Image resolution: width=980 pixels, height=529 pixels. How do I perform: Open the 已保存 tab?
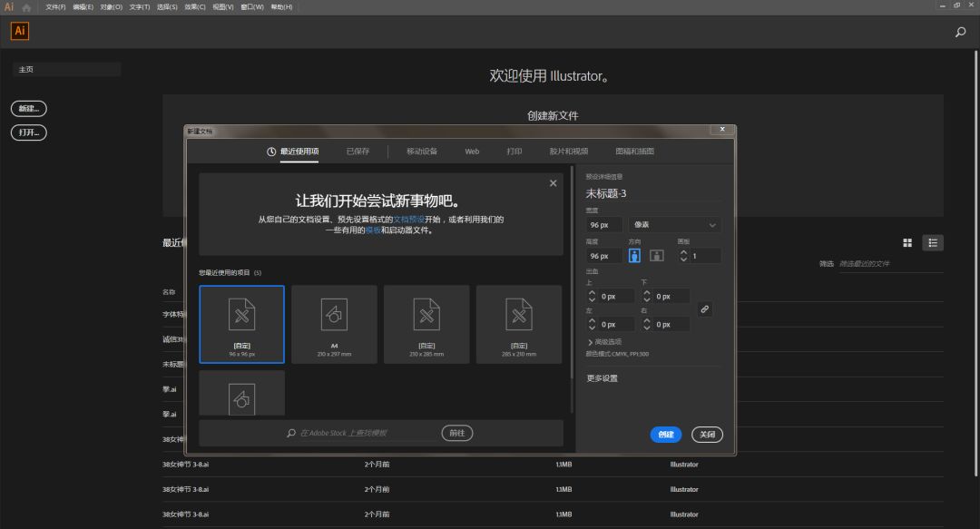point(358,152)
